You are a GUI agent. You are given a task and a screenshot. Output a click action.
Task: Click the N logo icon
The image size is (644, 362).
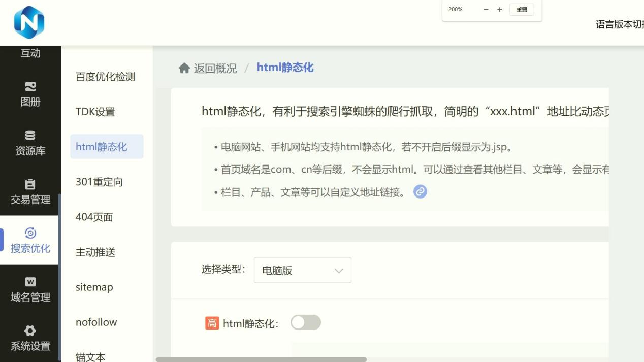[29, 22]
